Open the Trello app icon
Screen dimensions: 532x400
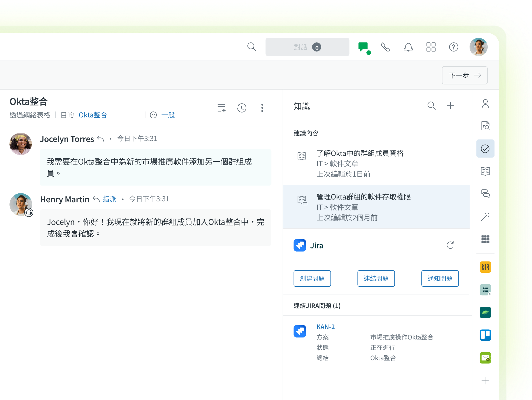click(485, 335)
